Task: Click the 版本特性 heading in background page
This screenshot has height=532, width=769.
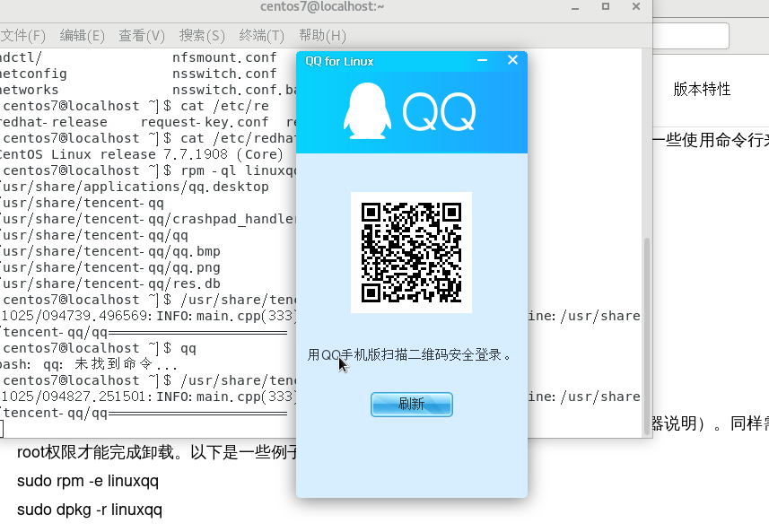Action: pyautogui.click(x=702, y=89)
